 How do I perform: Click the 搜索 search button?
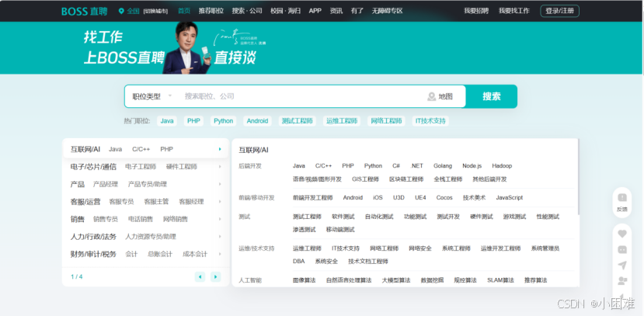[491, 96]
